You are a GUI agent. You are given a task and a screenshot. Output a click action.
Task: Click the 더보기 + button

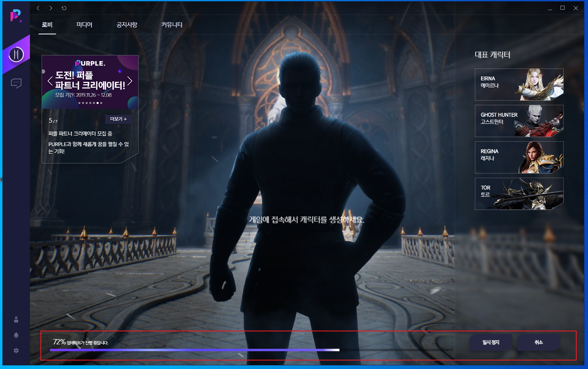tap(118, 119)
